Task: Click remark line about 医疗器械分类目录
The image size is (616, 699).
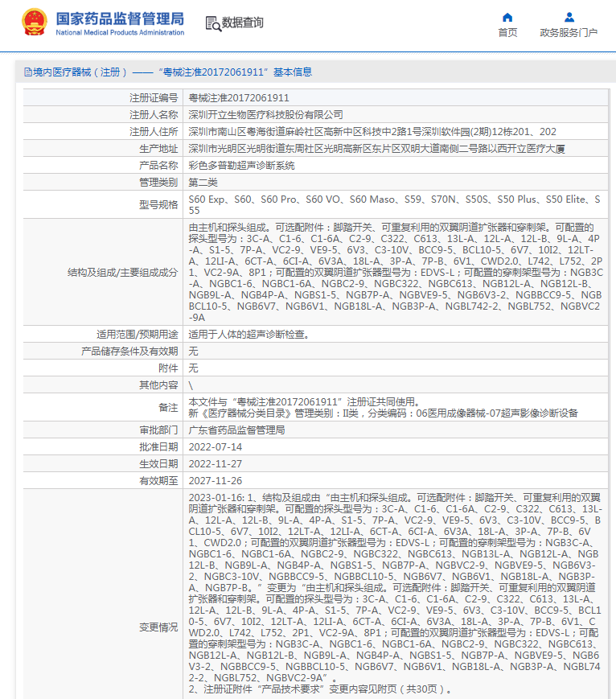Action: click(x=384, y=413)
